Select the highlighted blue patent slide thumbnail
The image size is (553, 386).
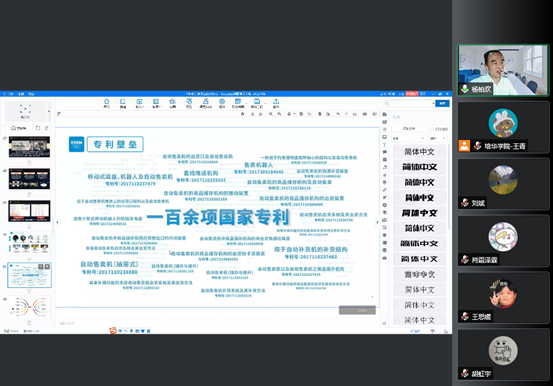coord(30,275)
